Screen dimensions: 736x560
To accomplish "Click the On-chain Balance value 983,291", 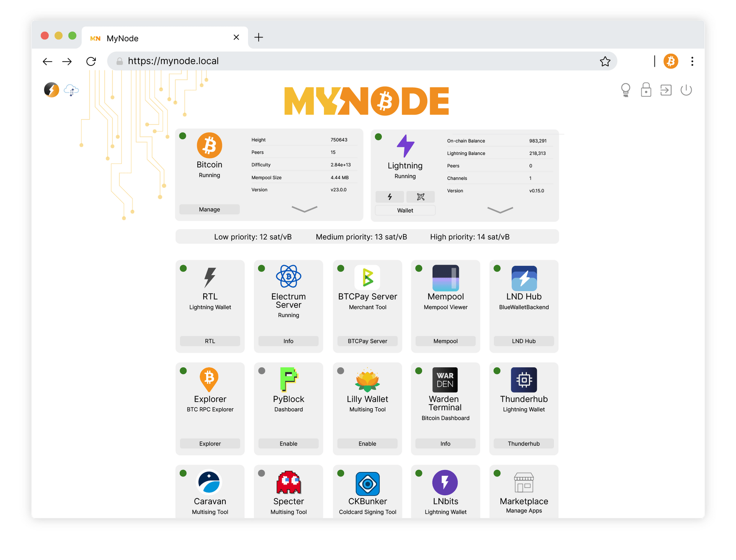I will [538, 141].
